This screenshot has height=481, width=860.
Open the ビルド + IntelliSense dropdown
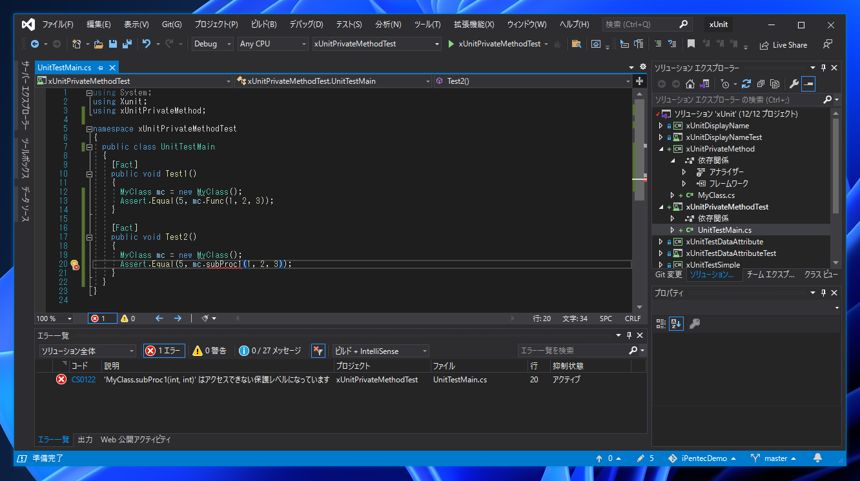point(381,351)
